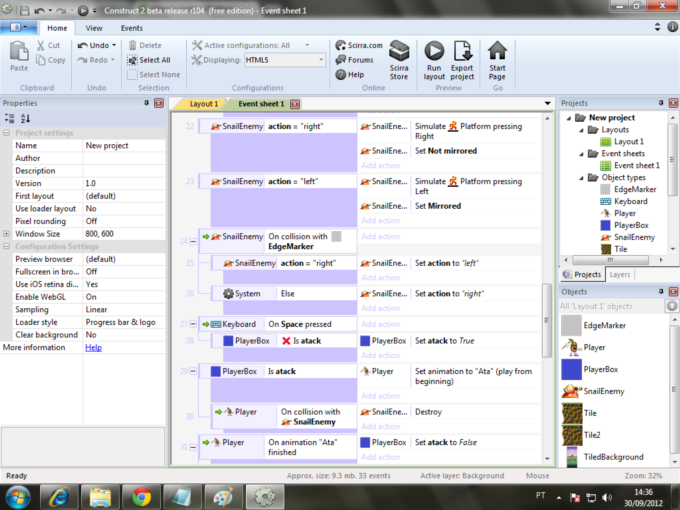This screenshot has width=680, height=510.
Task: Expand the Window Size property
Action: click(x=7, y=233)
